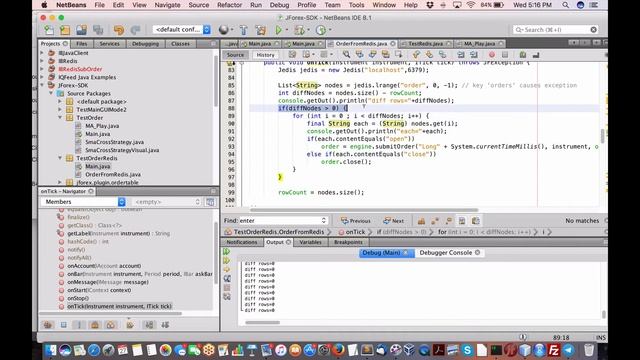Toggle the History view button
The height and width of the screenshot is (360, 640).
(265, 55)
